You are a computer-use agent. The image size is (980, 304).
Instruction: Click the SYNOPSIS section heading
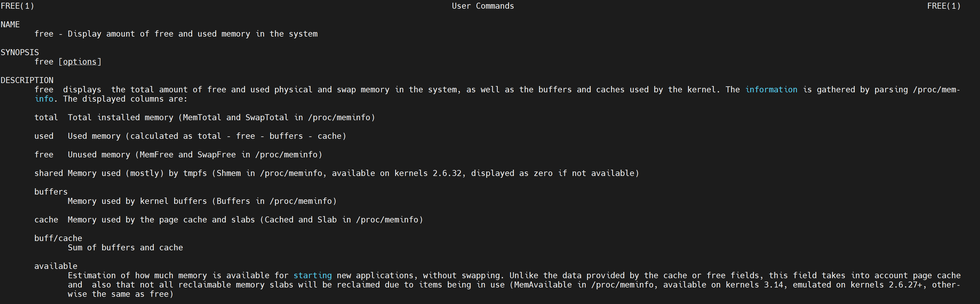(x=20, y=52)
